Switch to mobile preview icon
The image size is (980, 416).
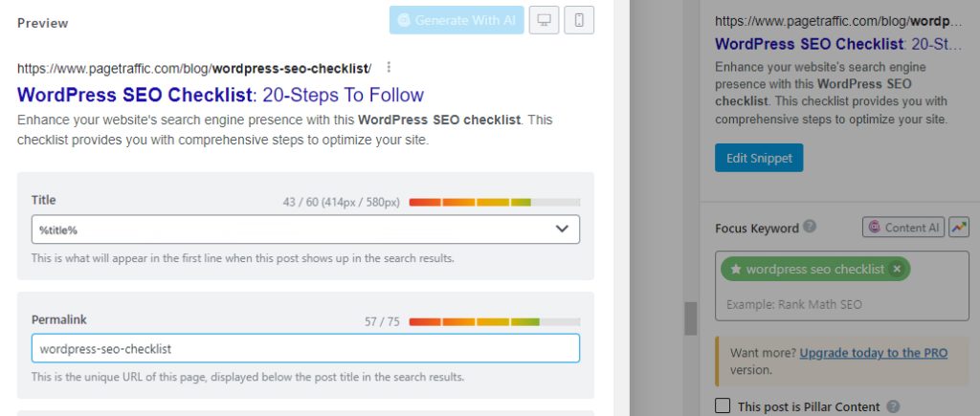[579, 20]
